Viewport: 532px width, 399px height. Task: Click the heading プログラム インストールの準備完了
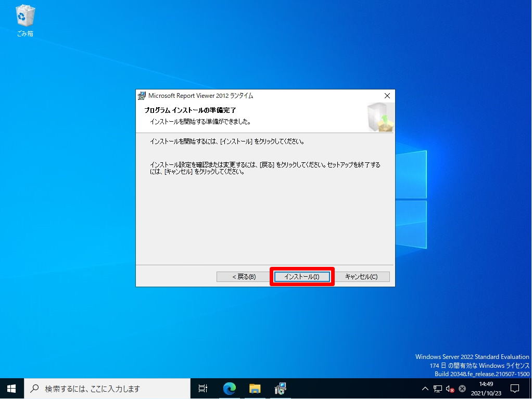190,110
